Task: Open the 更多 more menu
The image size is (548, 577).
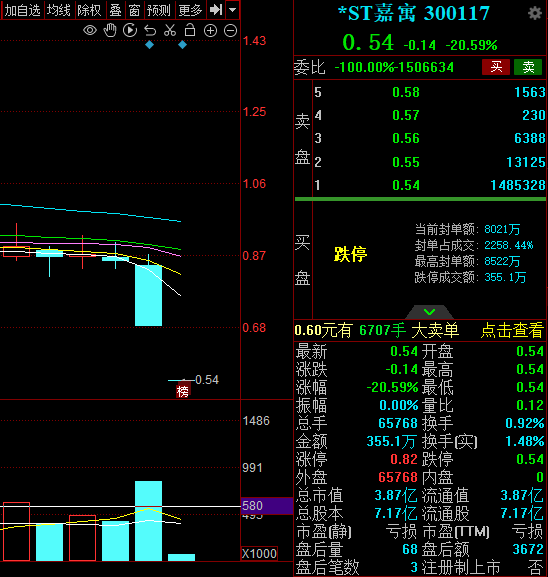Action: (x=190, y=10)
